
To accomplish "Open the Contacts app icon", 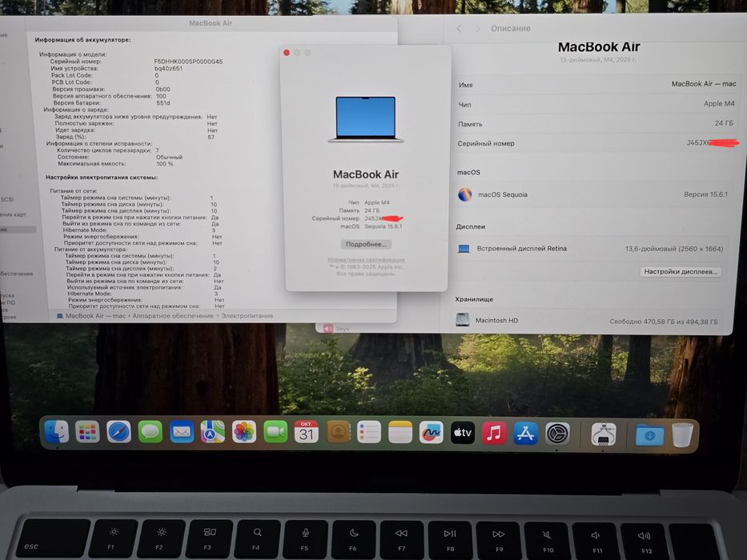I will pyautogui.click(x=338, y=432).
